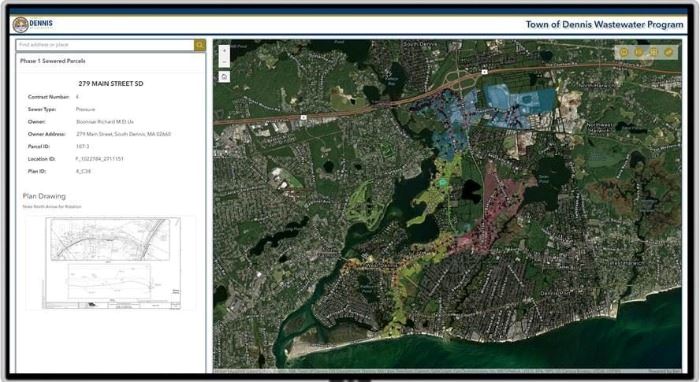Click the search magnifier button
The height and width of the screenshot is (382, 700).
pos(200,45)
